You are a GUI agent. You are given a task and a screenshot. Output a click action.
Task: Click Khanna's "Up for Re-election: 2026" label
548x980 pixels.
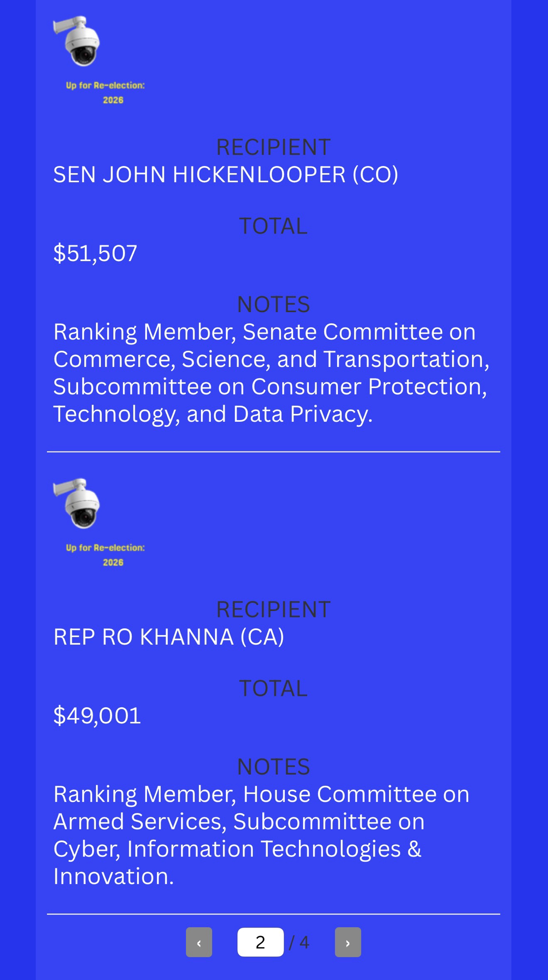coord(106,555)
